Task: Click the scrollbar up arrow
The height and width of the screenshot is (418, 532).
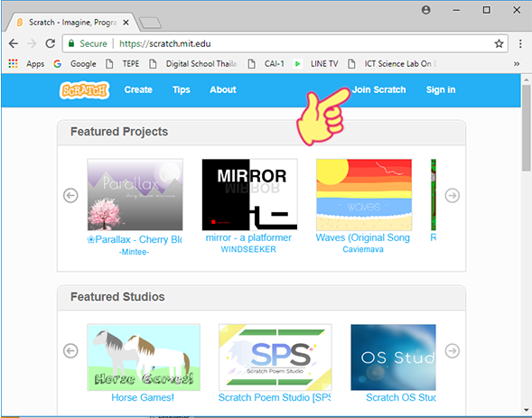Action: tap(527, 80)
